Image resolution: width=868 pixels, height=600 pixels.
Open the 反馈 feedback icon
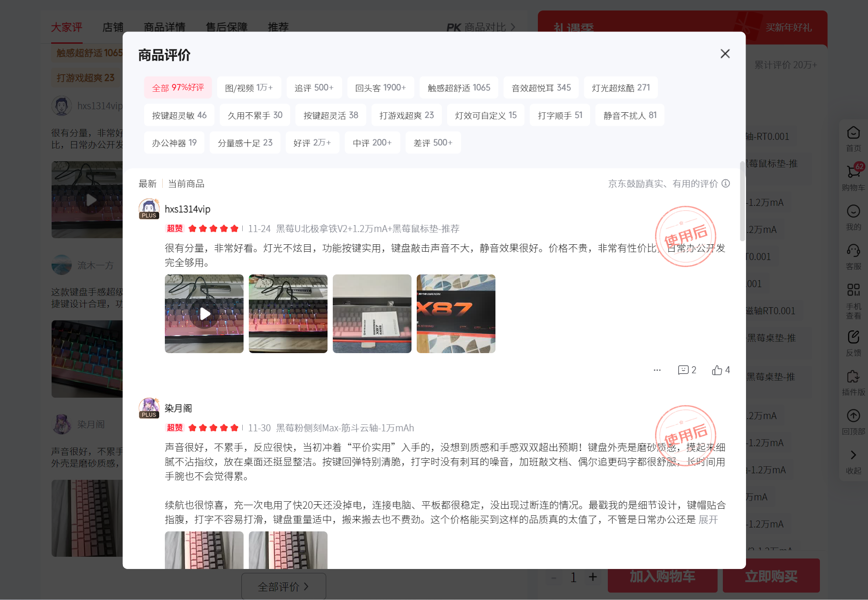(853, 341)
